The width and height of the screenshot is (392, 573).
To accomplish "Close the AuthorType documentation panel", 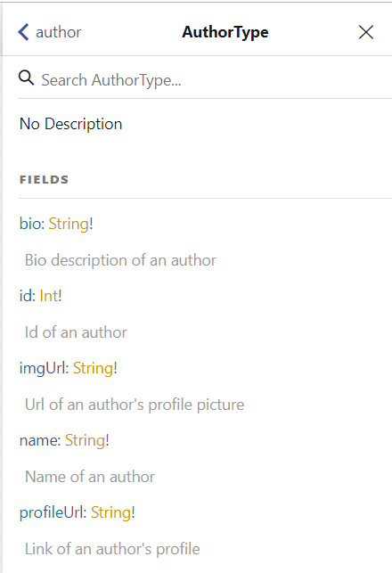I will pyautogui.click(x=365, y=32).
